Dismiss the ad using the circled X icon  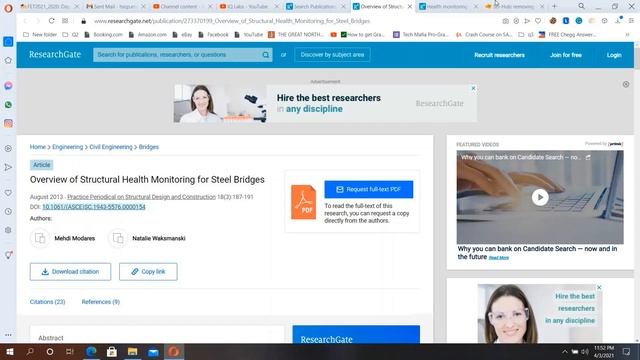pyautogui.click(x=626, y=84)
